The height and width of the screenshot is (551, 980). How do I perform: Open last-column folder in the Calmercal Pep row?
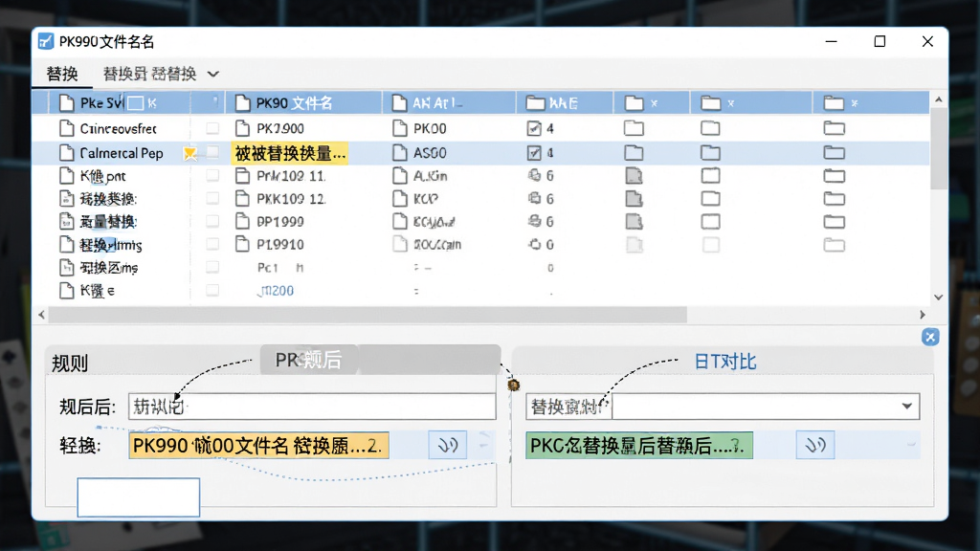(x=834, y=152)
